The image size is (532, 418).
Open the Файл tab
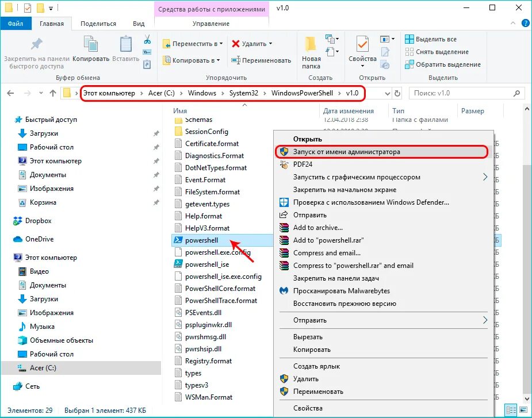[16, 24]
